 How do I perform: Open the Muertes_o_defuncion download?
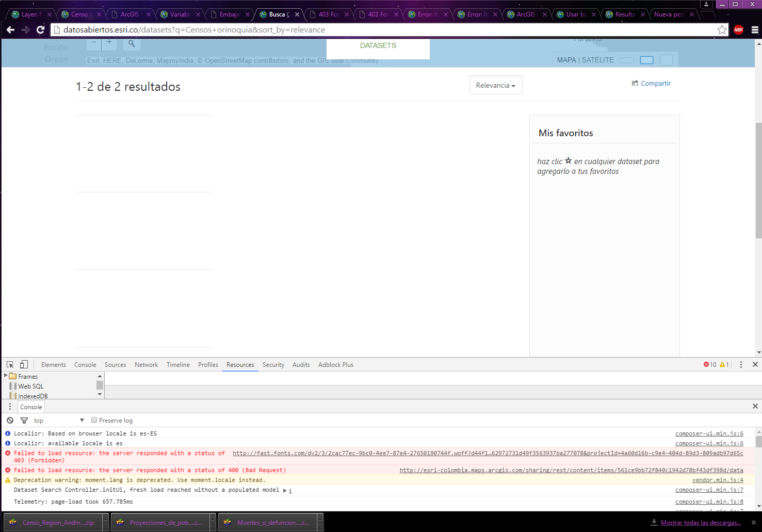(x=267, y=522)
